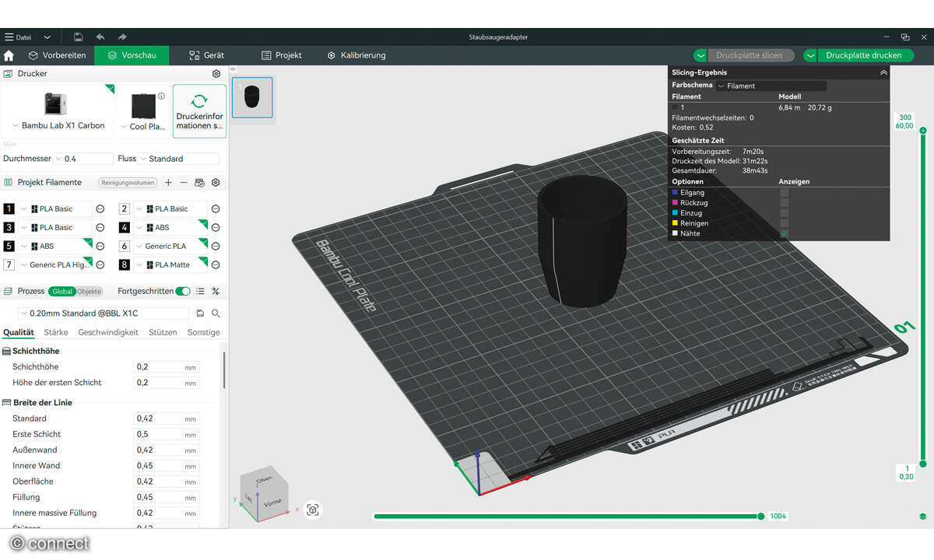Open Fluss Standard dropdown
This screenshot has width=934, height=560.
tap(179, 159)
